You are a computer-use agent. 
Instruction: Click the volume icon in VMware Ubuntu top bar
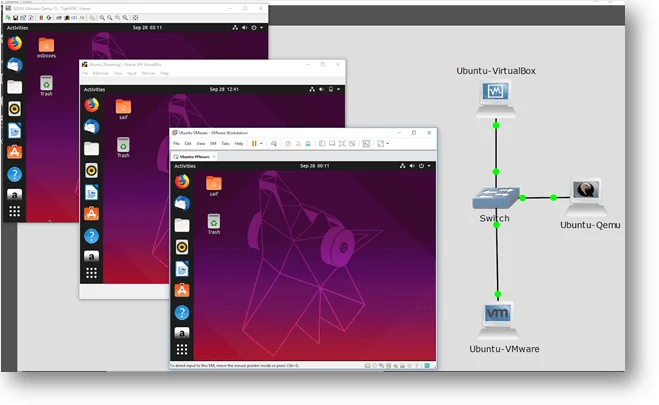412,166
